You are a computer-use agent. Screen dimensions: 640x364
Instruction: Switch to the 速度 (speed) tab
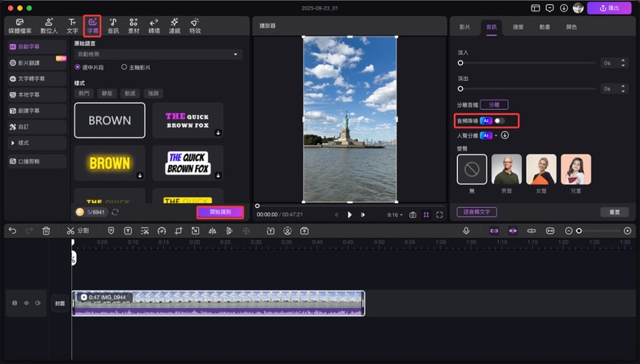(x=517, y=27)
